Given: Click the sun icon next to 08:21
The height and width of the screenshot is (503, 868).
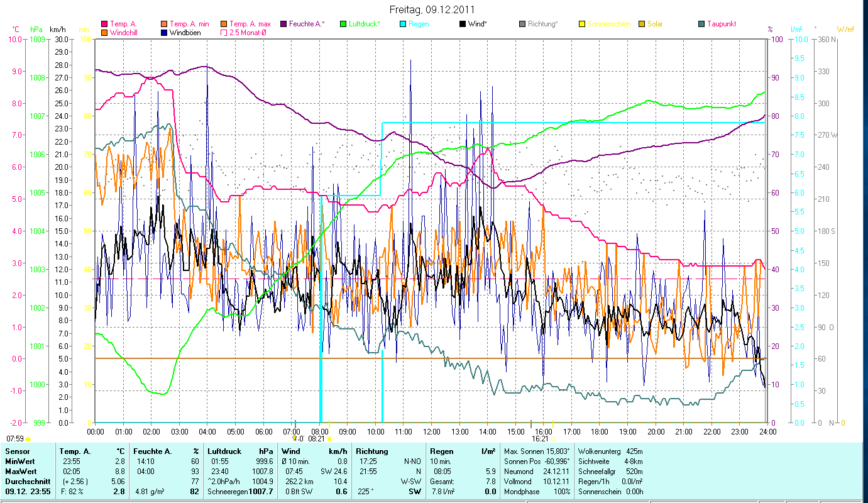Looking at the screenshot, I should coord(330,439).
